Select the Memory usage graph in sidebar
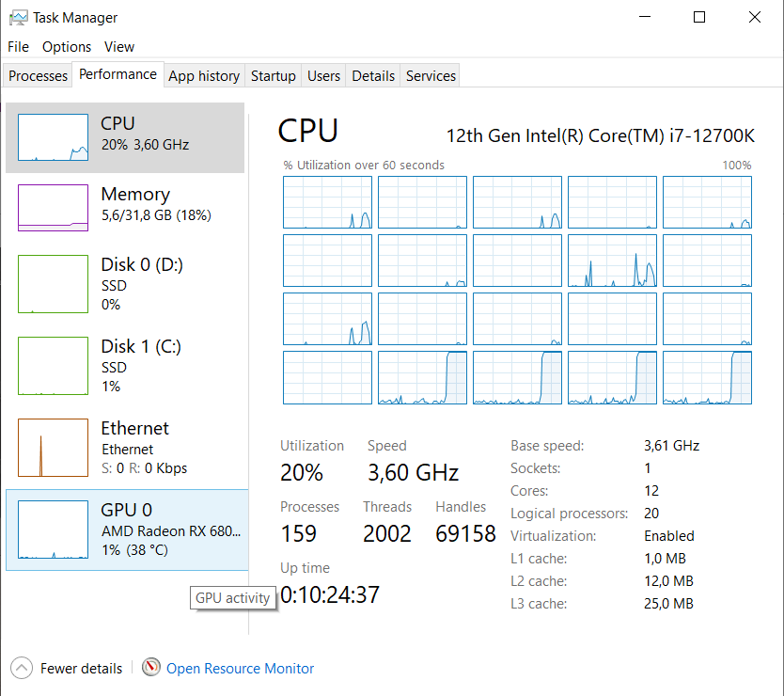 pos(53,208)
